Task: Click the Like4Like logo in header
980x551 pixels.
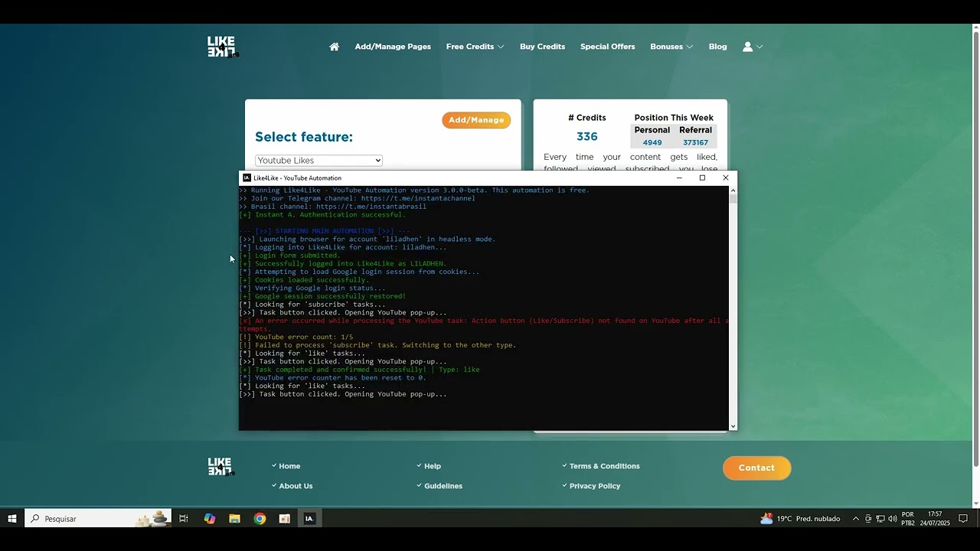Action: pyautogui.click(x=223, y=47)
